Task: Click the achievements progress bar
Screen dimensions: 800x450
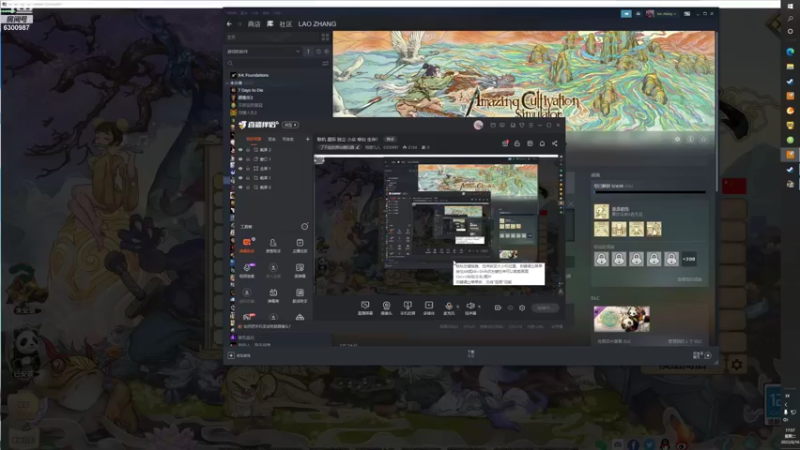Action: 650,192
